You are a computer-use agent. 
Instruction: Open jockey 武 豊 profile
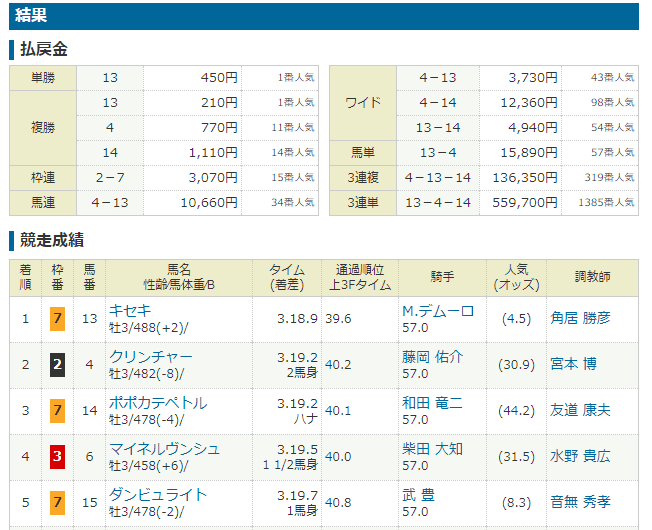(418, 495)
